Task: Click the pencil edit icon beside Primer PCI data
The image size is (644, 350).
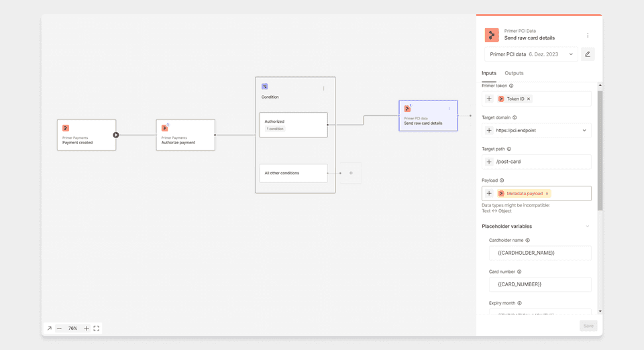Action: point(588,54)
